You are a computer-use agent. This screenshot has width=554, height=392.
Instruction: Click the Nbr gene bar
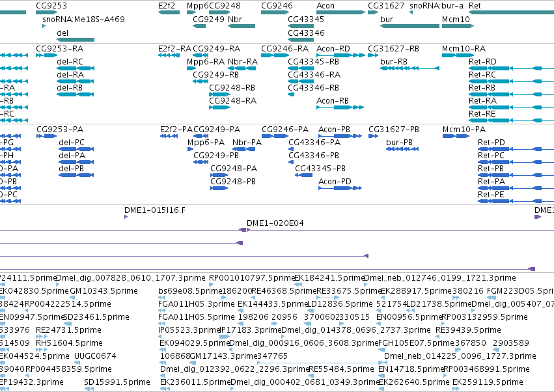coord(242,26)
